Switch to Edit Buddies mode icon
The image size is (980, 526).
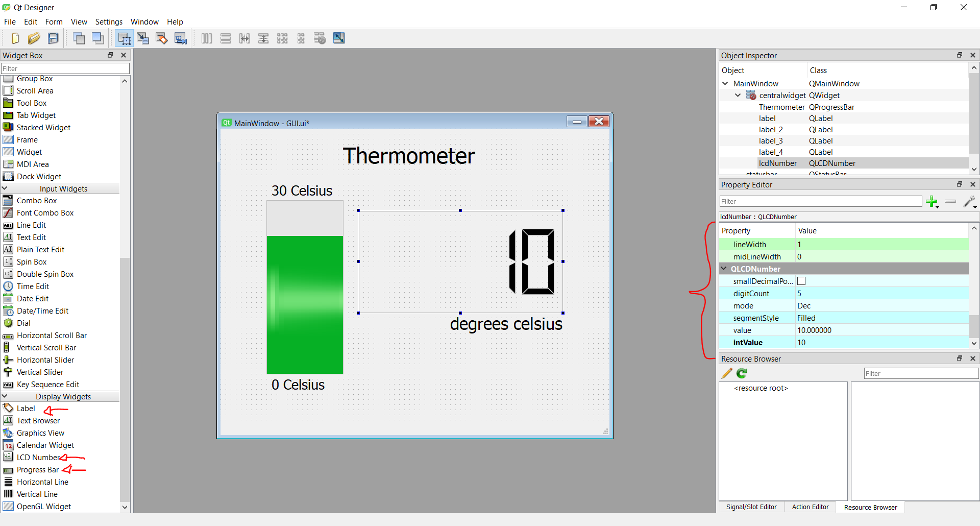(x=162, y=38)
